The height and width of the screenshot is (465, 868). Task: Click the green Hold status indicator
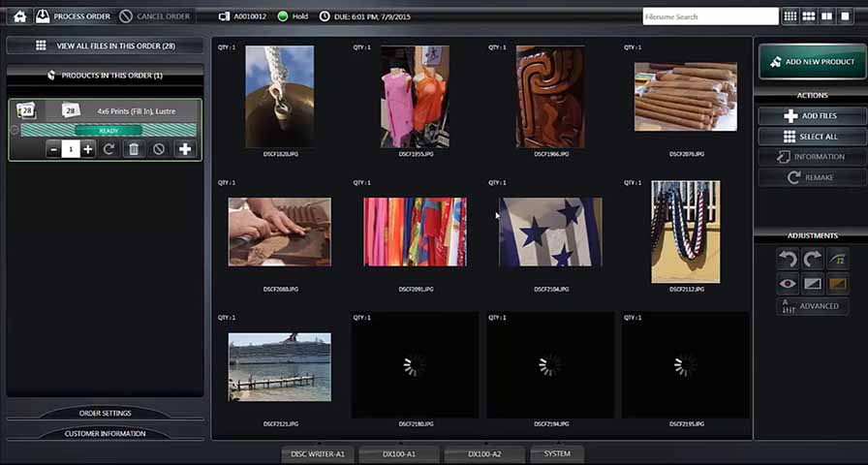tap(283, 16)
